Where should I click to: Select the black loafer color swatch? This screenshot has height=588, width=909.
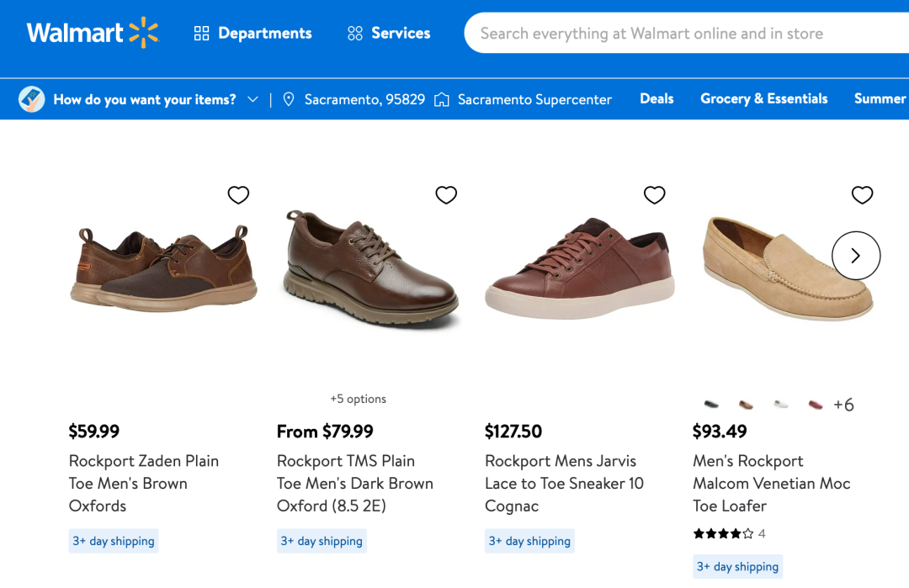710,405
